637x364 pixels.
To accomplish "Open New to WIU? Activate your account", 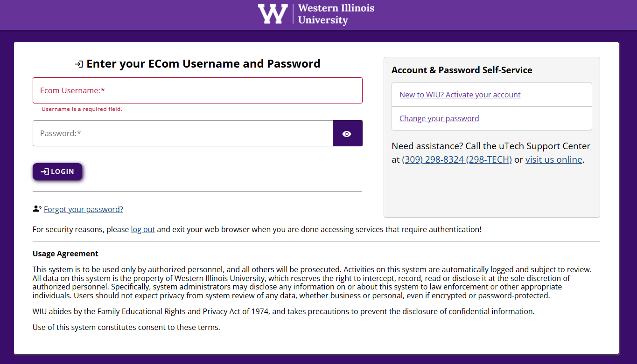I will [460, 95].
